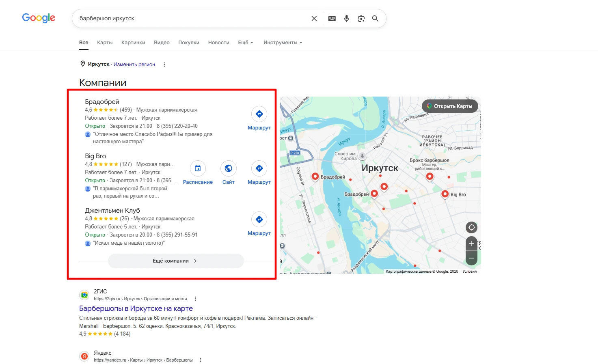Open the three-dot menu beside Изменить регион
This screenshot has width=598, height=364.
[164, 65]
